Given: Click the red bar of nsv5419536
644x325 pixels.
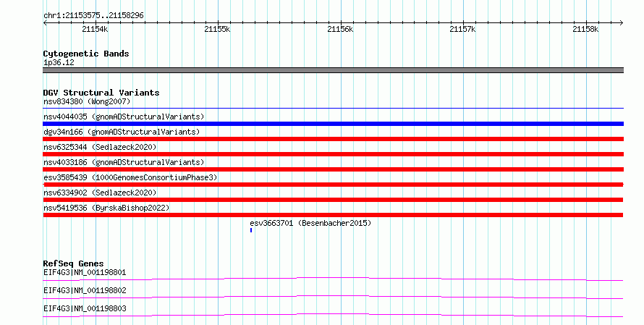Looking at the screenshot, I should (x=333, y=215).
